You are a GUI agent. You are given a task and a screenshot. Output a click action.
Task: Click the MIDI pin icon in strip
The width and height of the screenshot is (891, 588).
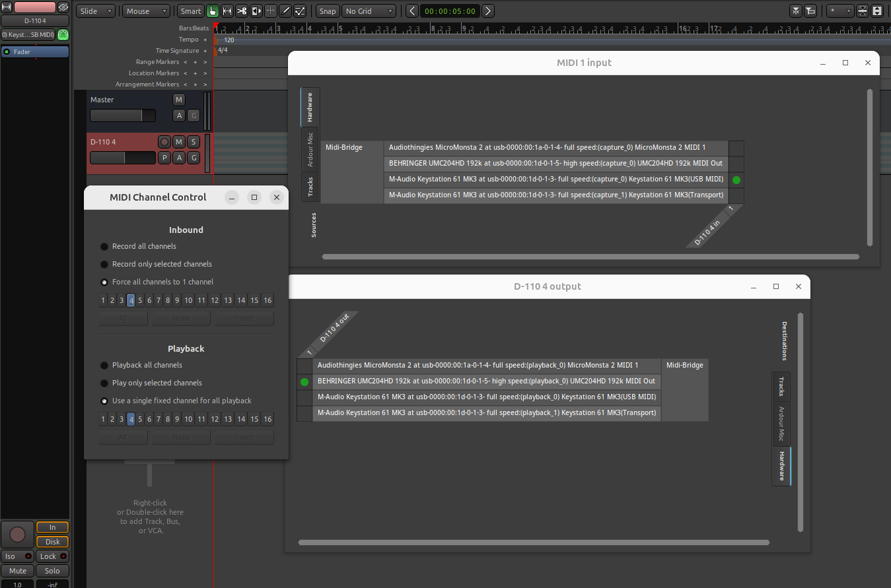[x=63, y=34]
